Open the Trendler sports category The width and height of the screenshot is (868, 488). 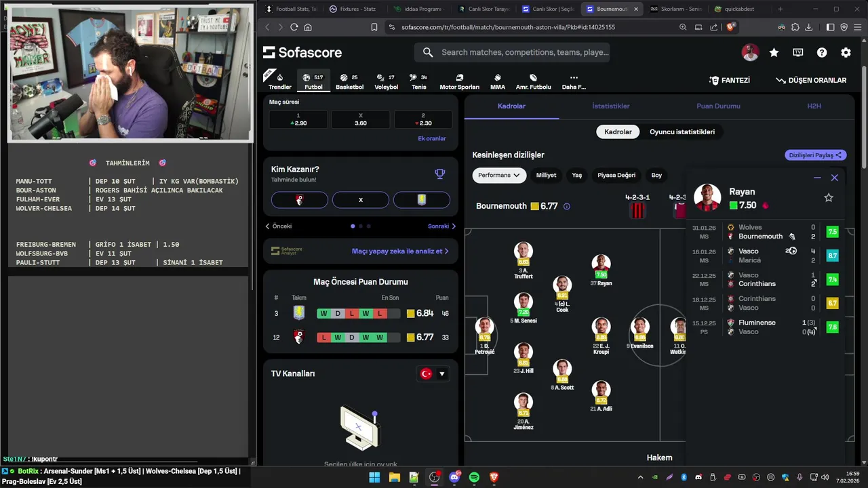tap(279, 81)
